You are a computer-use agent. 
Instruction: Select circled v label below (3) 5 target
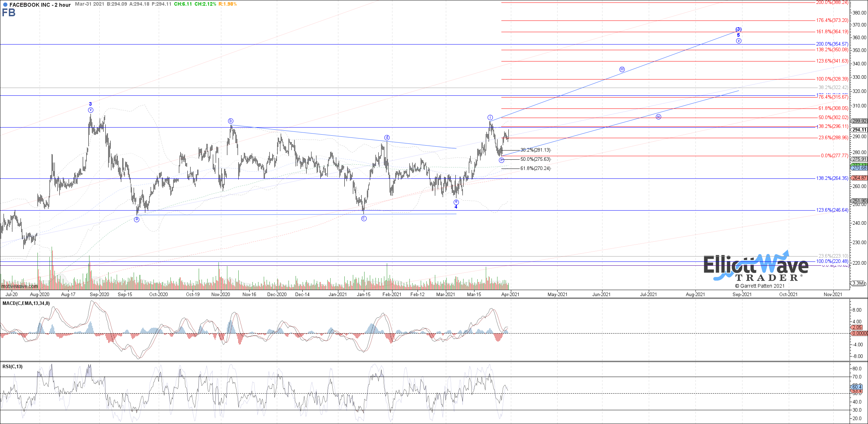point(739,41)
